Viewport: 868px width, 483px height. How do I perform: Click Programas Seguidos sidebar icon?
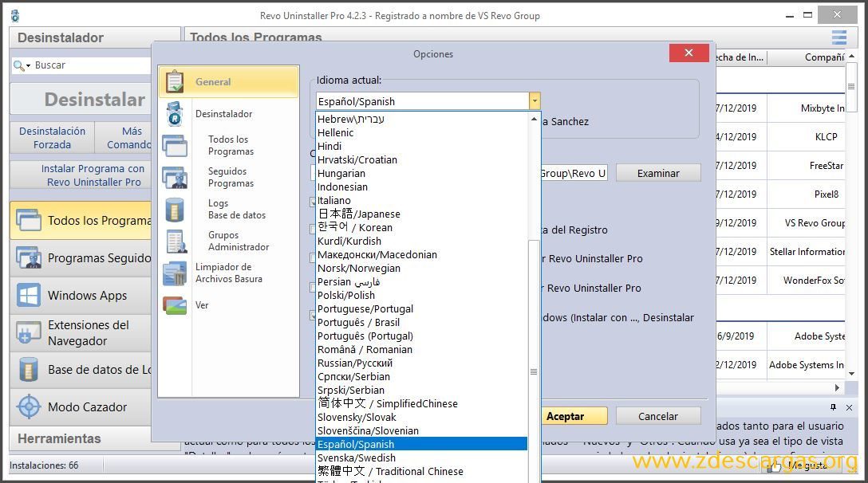[x=28, y=257]
